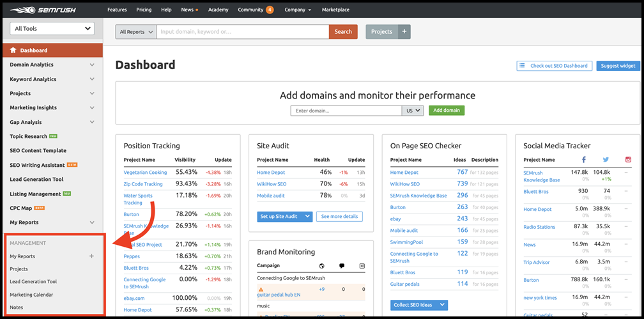The image size is (644, 319).
Task: Click the speech bubble icon in Brand Monitoring
Action: pos(342,266)
